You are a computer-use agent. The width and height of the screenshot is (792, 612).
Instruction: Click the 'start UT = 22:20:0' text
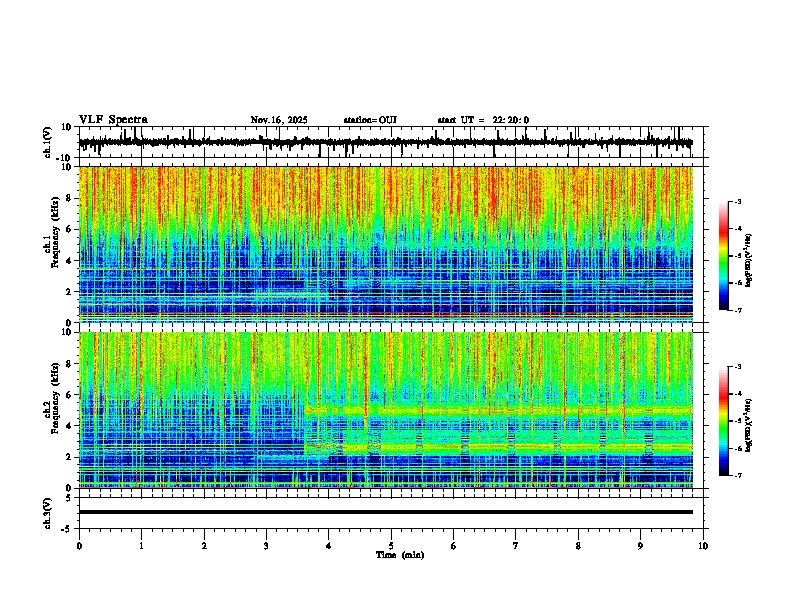pyautogui.click(x=483, y=120)
